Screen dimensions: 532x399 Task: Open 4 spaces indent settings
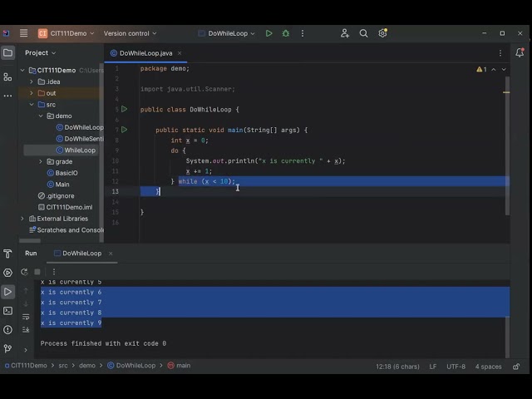(488, 367)
